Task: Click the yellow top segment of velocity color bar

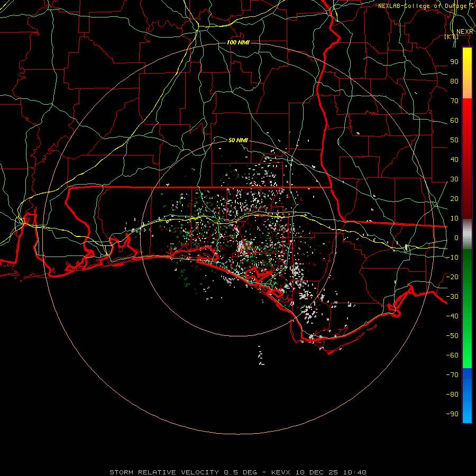Action: pyautogui.click(x=467, y=73)
